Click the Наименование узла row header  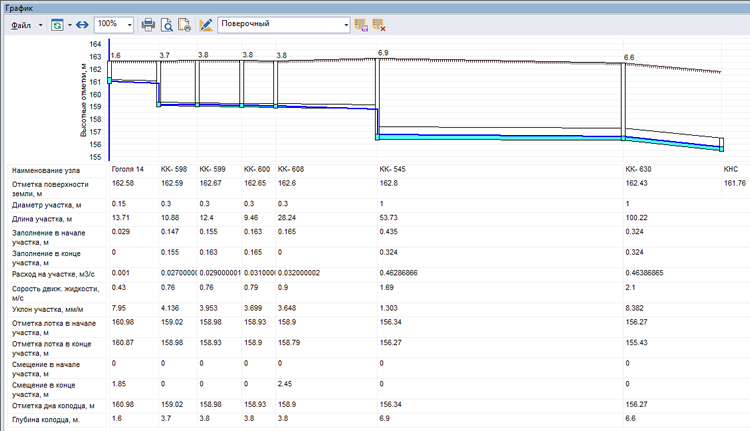(x=46, y=171)
